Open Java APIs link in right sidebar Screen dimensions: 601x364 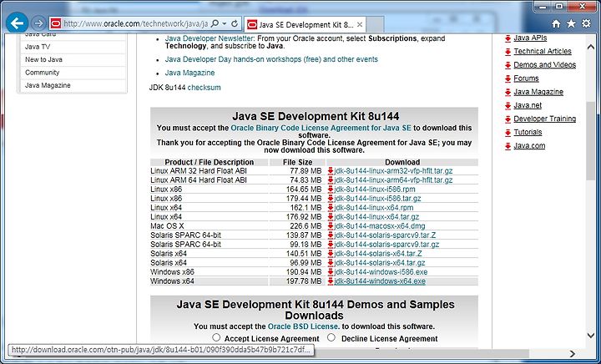tap(530, 38)
